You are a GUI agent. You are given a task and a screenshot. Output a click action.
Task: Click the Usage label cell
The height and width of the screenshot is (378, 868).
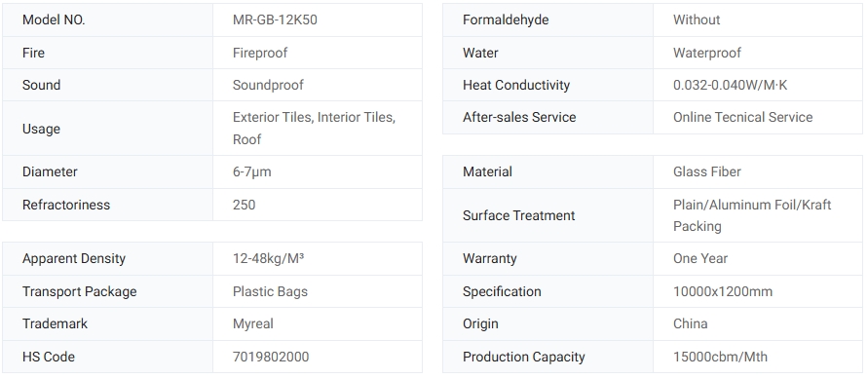(x=107, y=129)
